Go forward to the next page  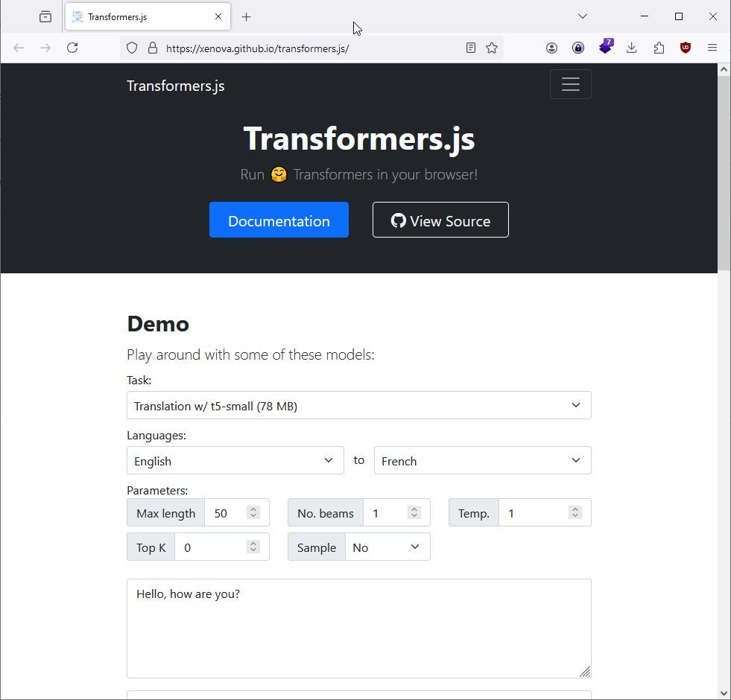45,48
